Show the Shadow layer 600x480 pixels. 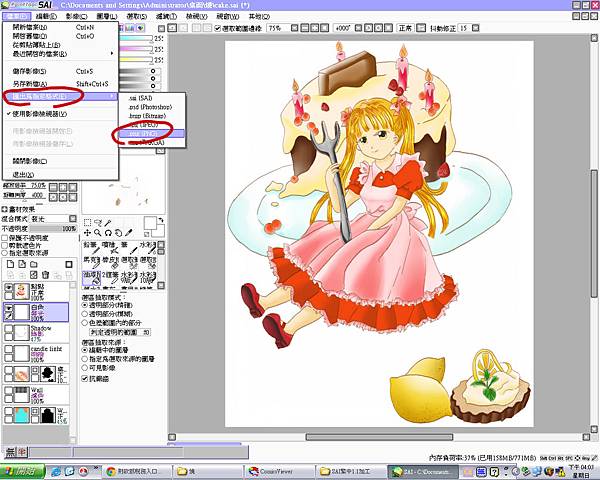[x=8, y=329]
